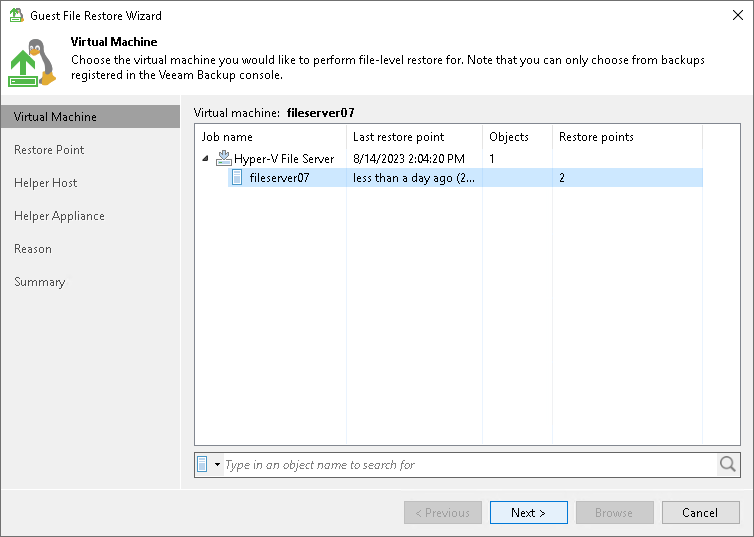Viewport: 754px width, 537px height.
Task: Go to the Virtual Machine step
Action: point(90,117)
